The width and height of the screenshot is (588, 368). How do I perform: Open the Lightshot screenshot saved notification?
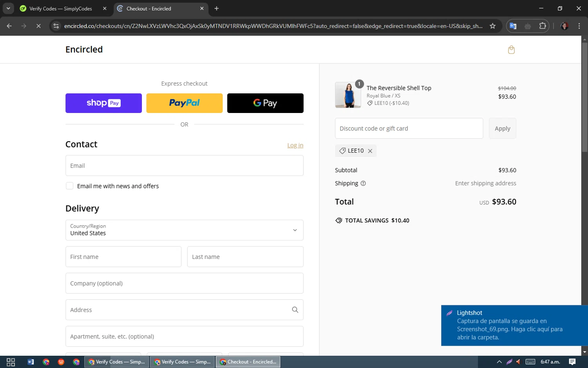coord(514,325)
